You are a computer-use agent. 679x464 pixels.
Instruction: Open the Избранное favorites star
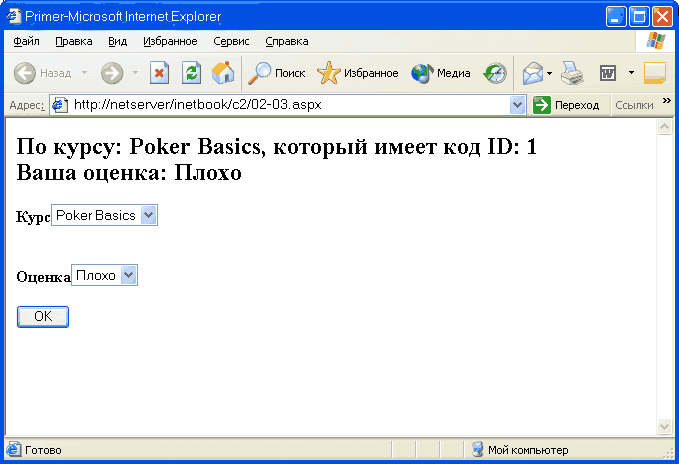click(358, 73)
